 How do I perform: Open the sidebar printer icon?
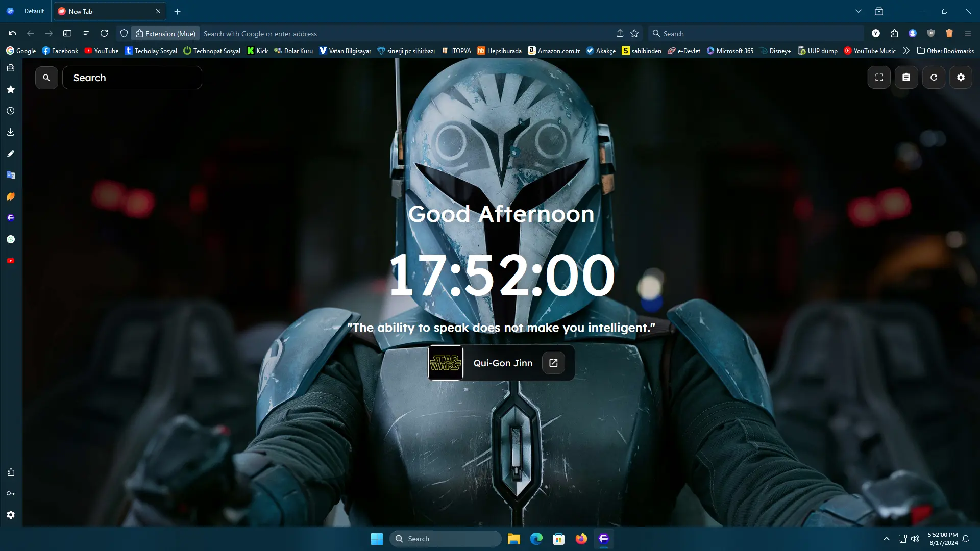point(11,68)
